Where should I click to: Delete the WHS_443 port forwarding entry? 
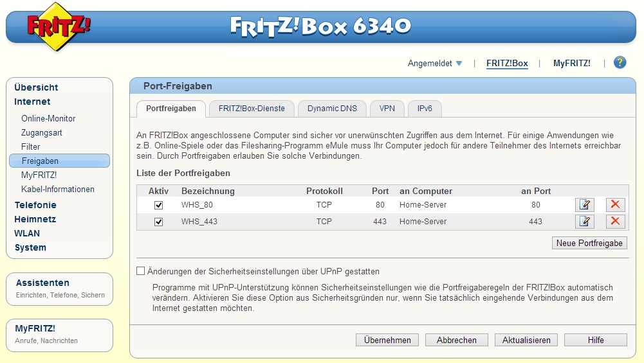point(615,222)
